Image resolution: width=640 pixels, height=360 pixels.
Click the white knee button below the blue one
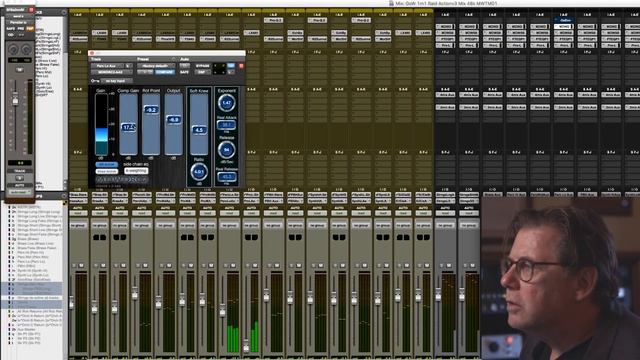[x=107, y=171]
